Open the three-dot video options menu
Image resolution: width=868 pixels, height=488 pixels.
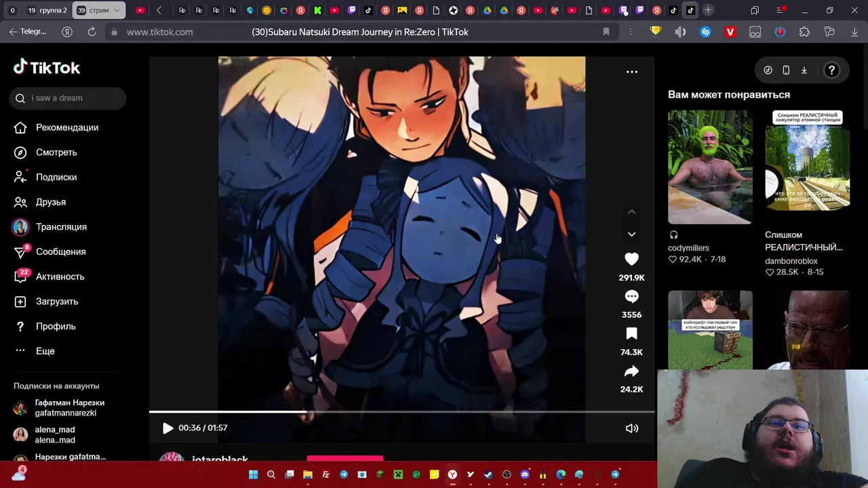click(x=631, y=72)
